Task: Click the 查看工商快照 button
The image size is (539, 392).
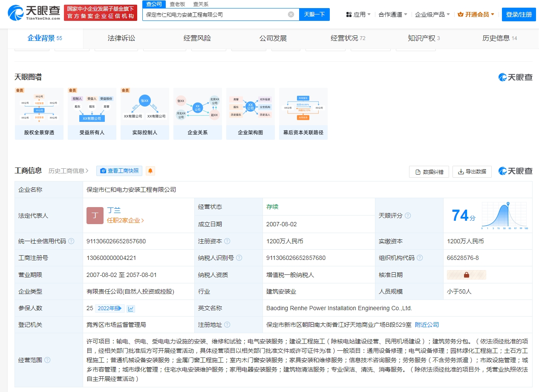Action: coord(119,171)
